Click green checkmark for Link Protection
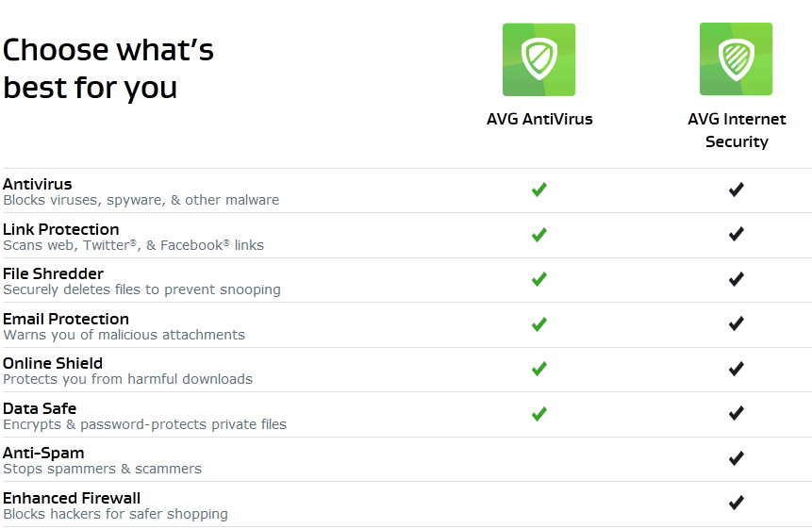The width and height of the screenshot is (812, 529). point(539,235)
